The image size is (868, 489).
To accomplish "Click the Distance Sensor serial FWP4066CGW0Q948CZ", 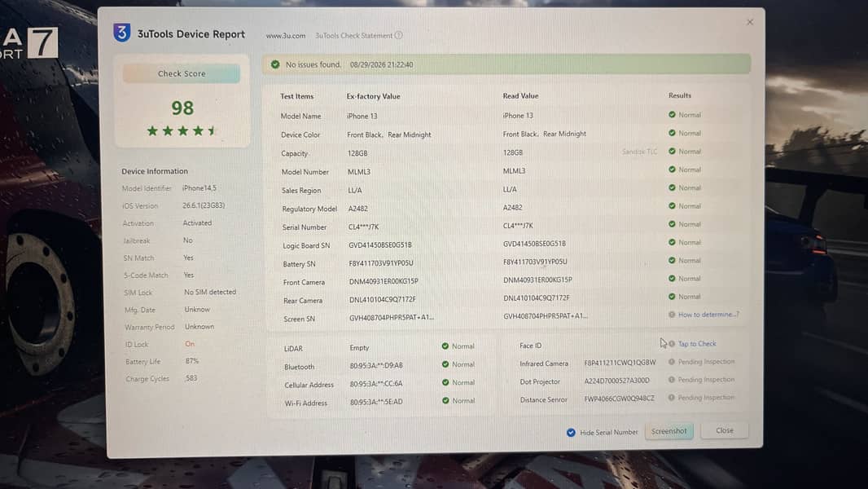I will [619, 399].
